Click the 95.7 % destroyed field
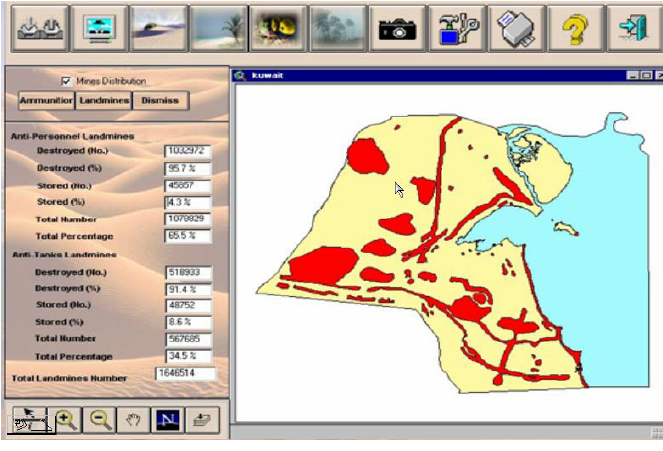This screenshot has height=451, width=663. pyautogui.click(x=188, y=168)
